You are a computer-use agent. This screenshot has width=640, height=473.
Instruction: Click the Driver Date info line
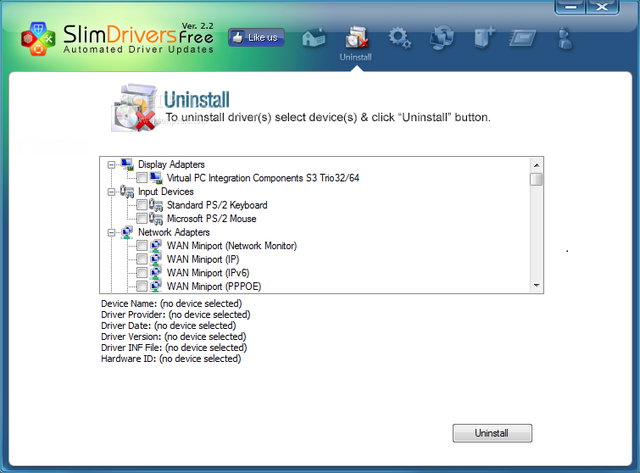[x=169, y=326]
